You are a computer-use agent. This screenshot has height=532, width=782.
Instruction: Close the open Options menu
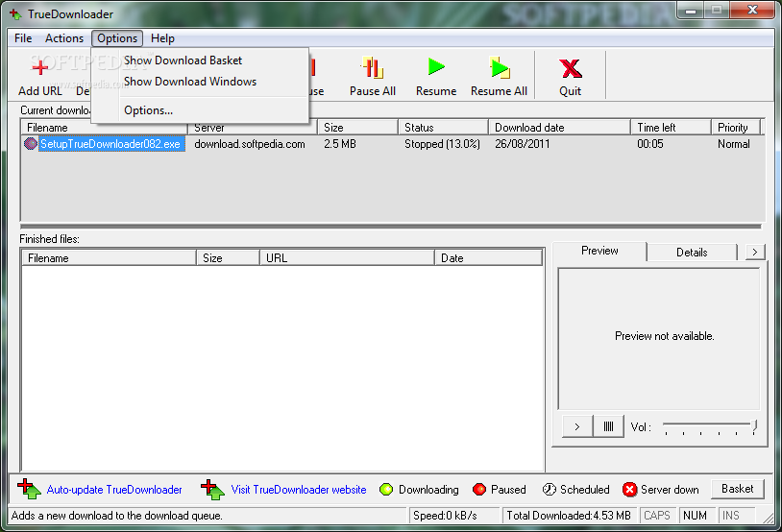(117, 38)
